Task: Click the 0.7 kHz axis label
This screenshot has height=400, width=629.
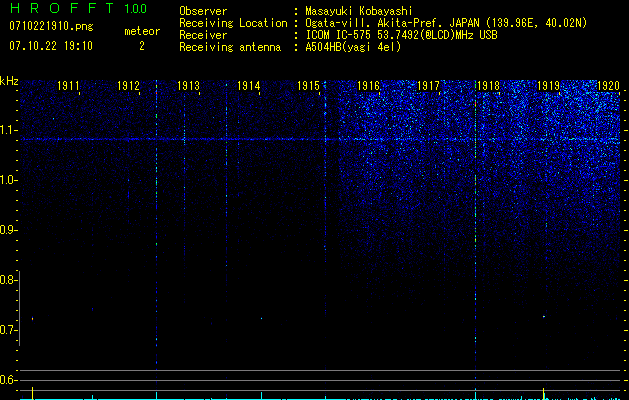Action: (8, 330)
